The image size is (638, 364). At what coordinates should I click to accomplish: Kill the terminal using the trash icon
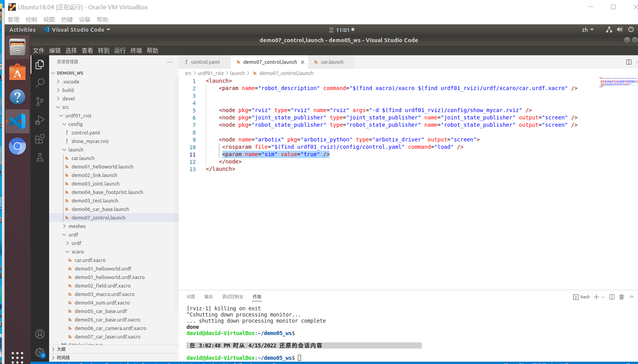(621, 297)
